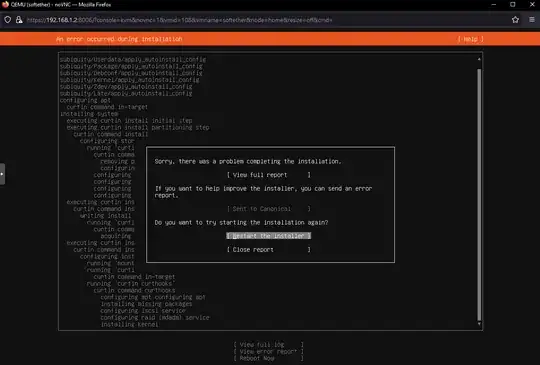
Task: Click the log scrollbar up arrow
Action: 479,59
